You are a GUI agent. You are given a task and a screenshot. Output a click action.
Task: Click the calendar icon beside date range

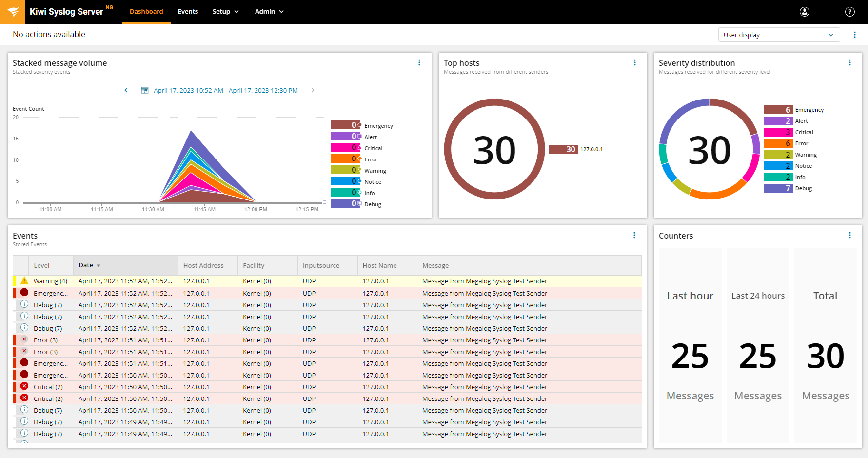pyautogui.click(x=144, y=90)
